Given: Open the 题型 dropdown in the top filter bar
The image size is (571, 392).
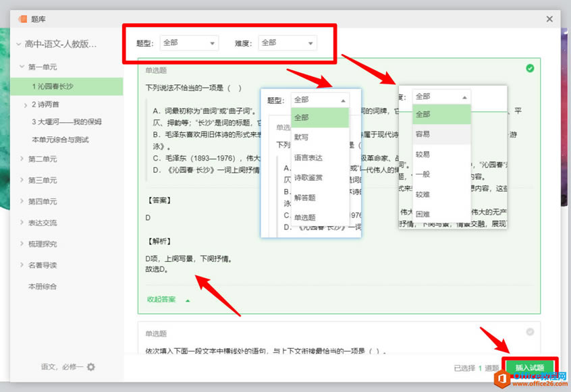Looking at the screenshot, I should [x=189, y=43].
